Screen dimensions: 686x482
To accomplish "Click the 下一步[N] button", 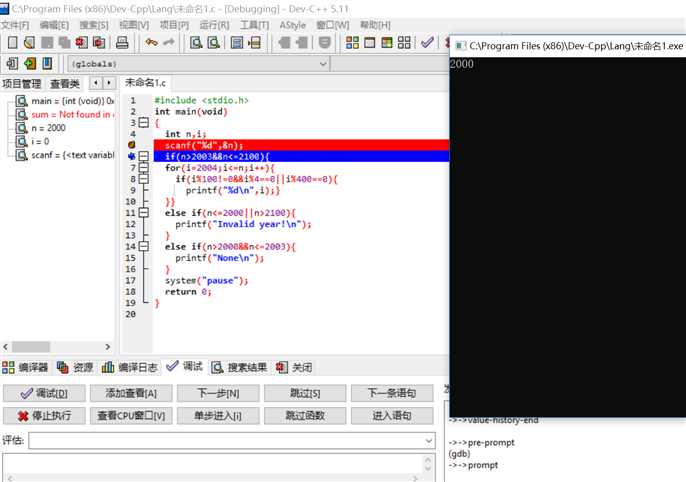I will 218,393.
